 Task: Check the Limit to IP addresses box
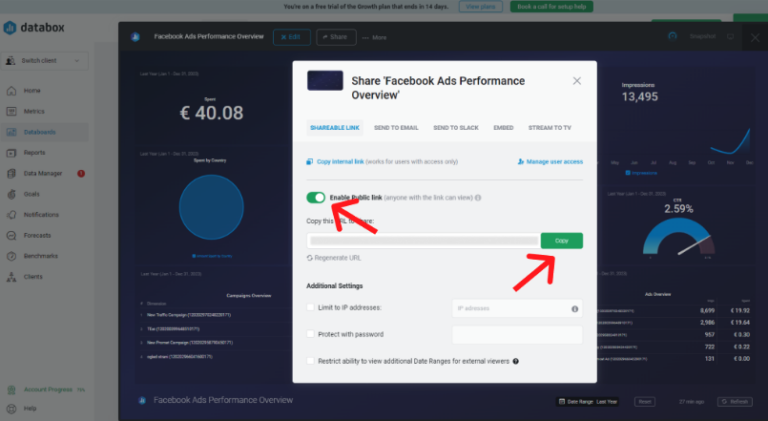pyautogui.click(x=312, y=308)
